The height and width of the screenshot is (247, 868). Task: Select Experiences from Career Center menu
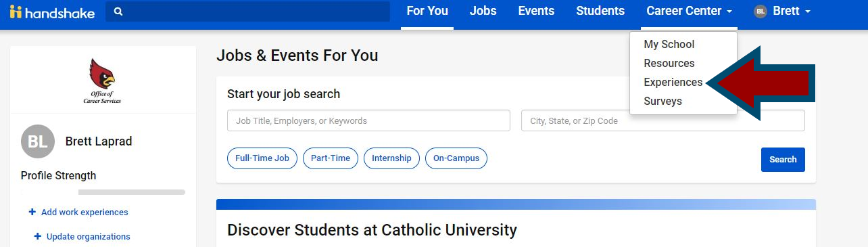point(673,82)
